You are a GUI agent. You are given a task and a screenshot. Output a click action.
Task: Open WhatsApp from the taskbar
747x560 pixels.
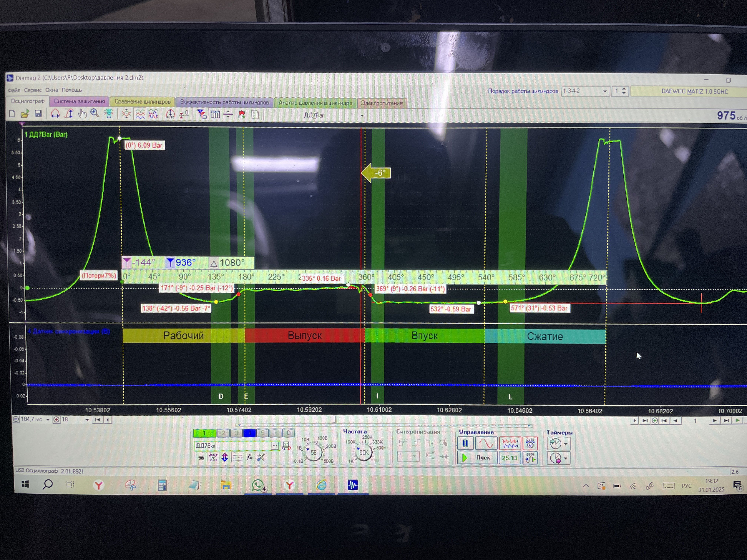pyautogui.click(x=258, y=485)
